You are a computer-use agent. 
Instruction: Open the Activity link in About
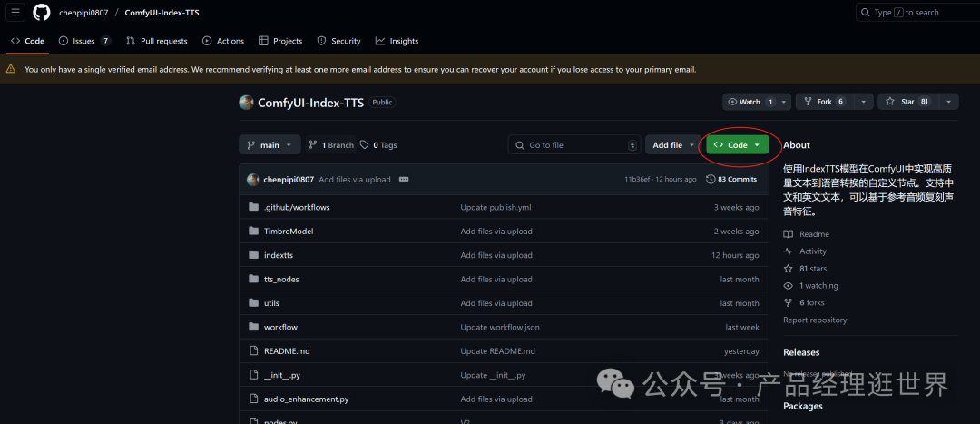(805, 251)
